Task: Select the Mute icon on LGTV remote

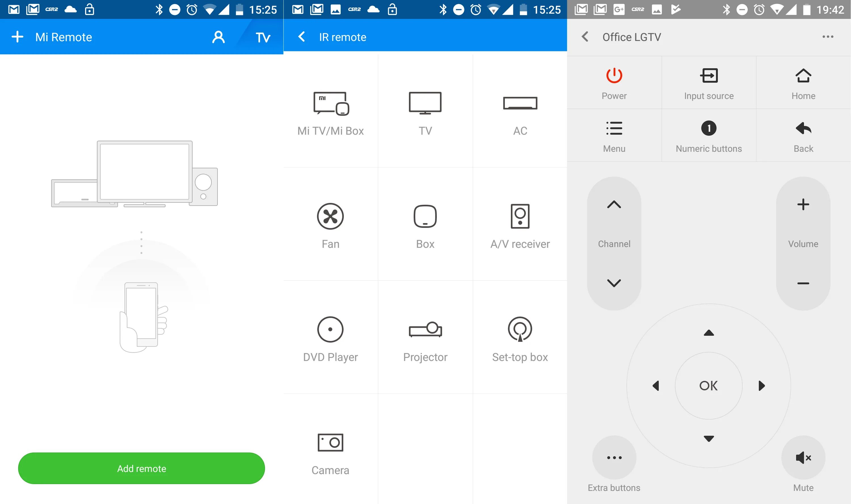Action: click(804, 457)
